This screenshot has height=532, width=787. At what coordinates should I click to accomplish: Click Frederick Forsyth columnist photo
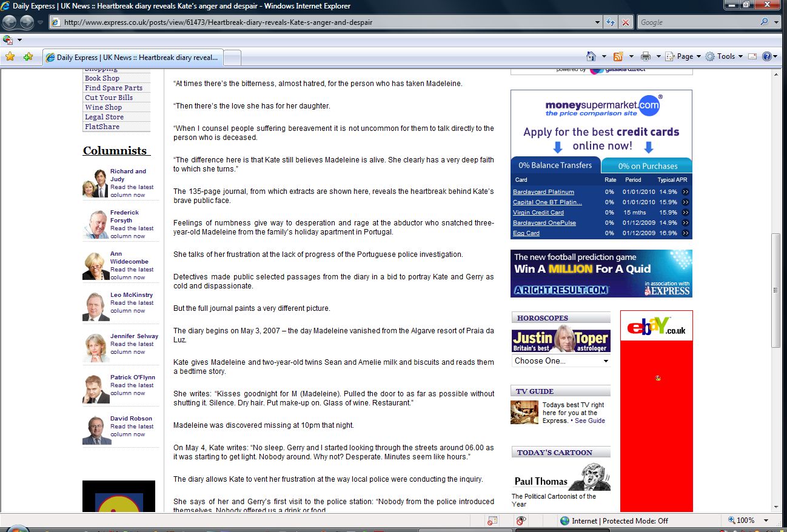[x=96, y=225]
